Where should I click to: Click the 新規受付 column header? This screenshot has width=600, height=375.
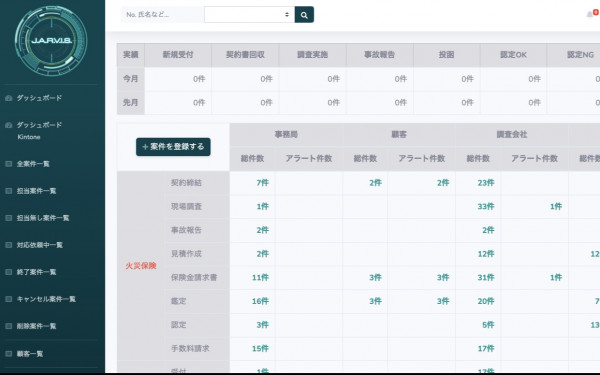tap(178, 55)
